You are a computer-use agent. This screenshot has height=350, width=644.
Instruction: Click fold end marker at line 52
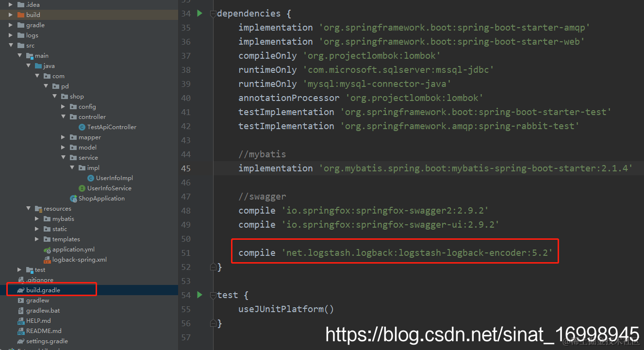point(213,267)
